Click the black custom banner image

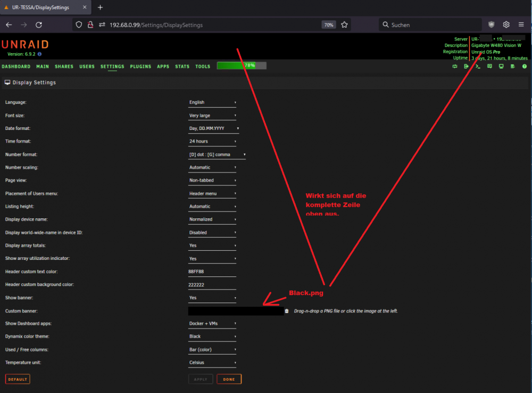click(x=236, y=311)
